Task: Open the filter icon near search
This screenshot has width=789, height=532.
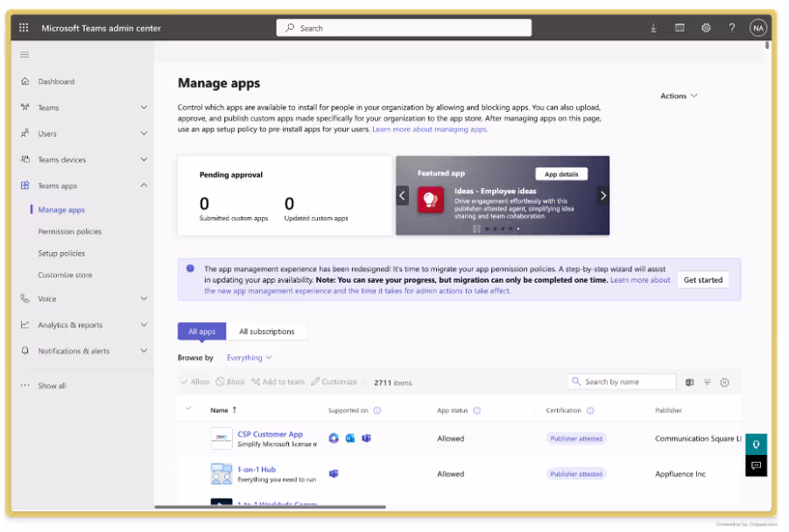Action: coord(707,382)
